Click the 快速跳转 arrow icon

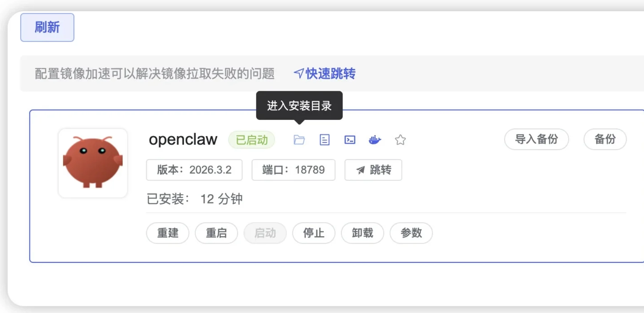[x=298, y=73]
